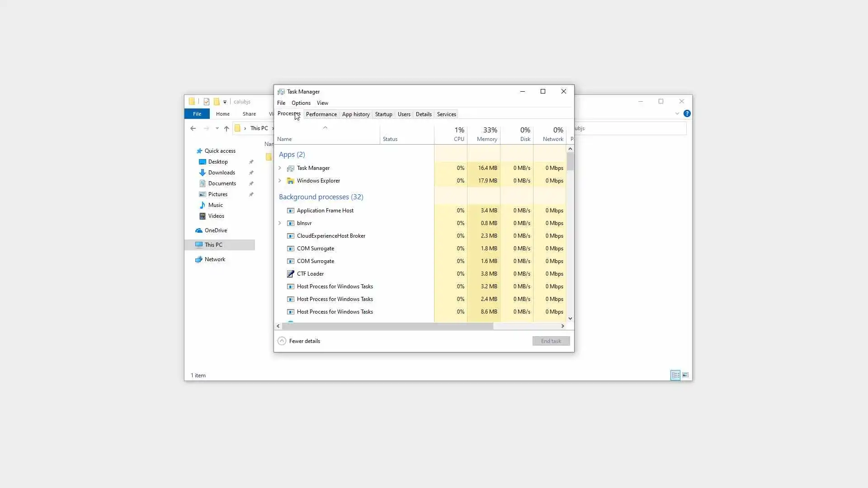Open the Options menu
Image resolution: width=868 pixels, height=488 pixels.
point(301,103)
